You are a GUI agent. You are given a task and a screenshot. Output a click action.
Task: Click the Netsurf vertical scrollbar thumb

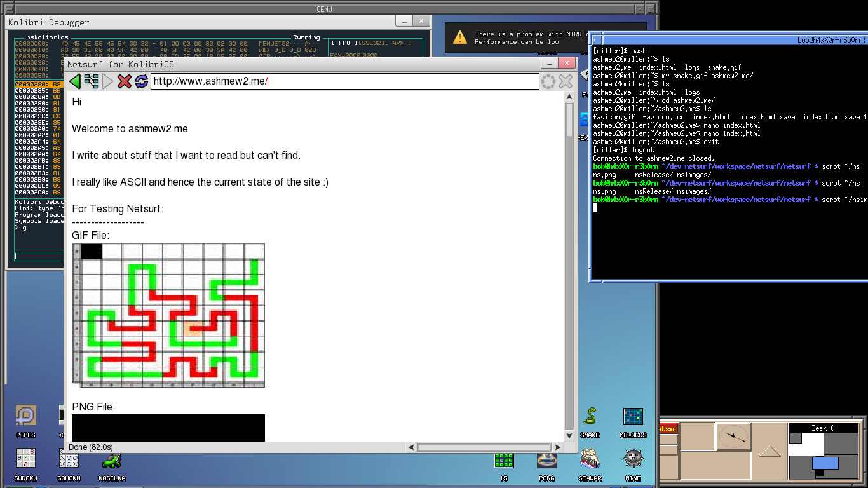point(569,119)
